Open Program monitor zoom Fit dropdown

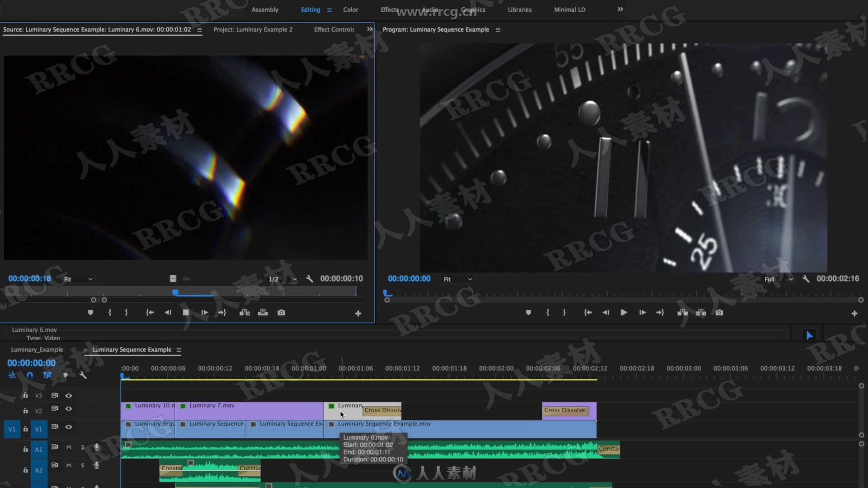tap(458, 279)
